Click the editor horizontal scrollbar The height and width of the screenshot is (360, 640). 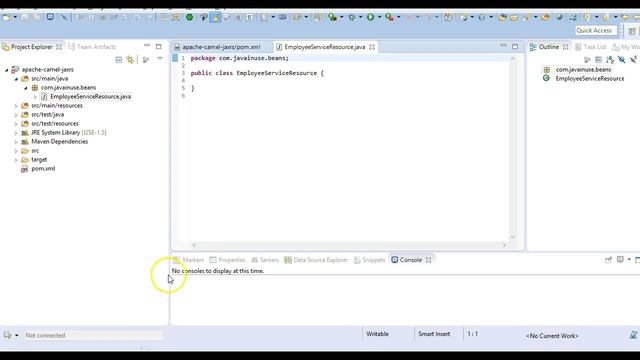tap(349, 245)
